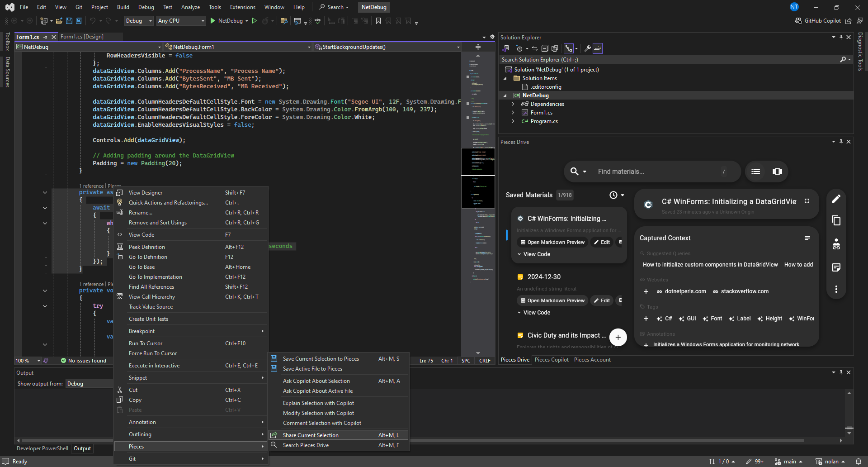Click plus icon to add a tag
Screen dimensions: 868x467
click(x=646, y=319)
